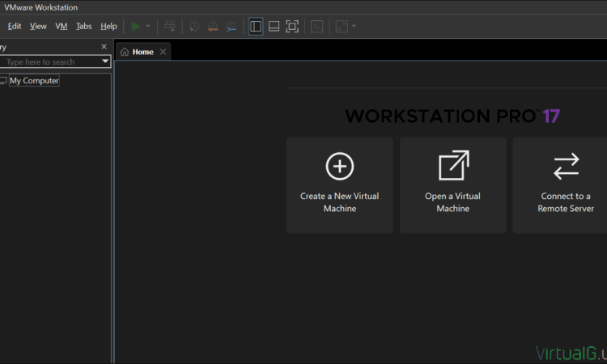Click Create a New Virtual Machine

339,185
